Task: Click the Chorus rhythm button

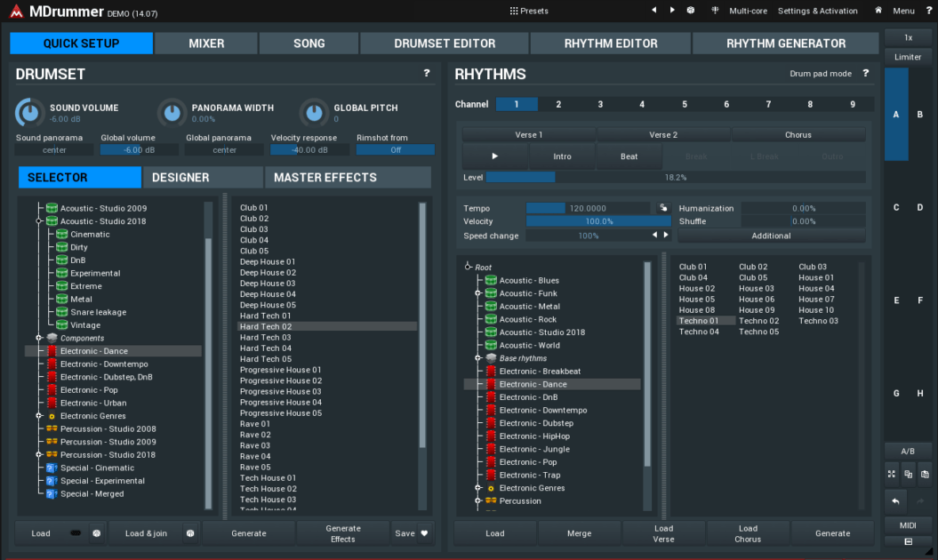Action: tap(798, 134)
